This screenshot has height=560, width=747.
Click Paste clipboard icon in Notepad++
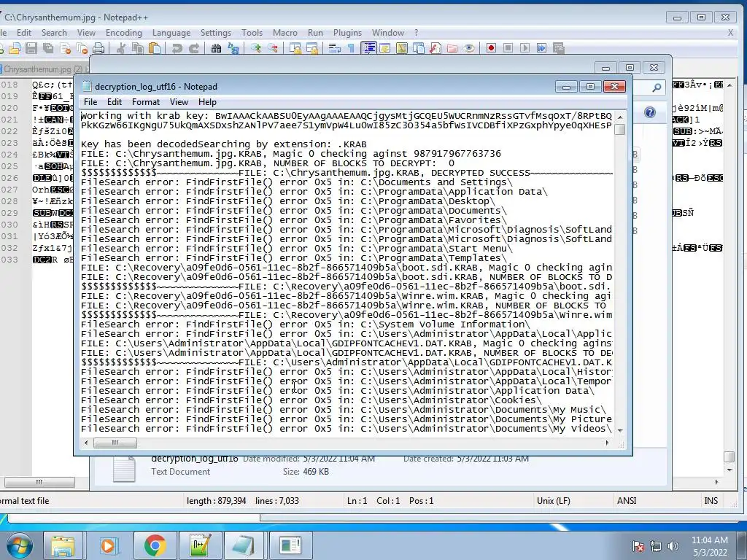click(155, 48)
